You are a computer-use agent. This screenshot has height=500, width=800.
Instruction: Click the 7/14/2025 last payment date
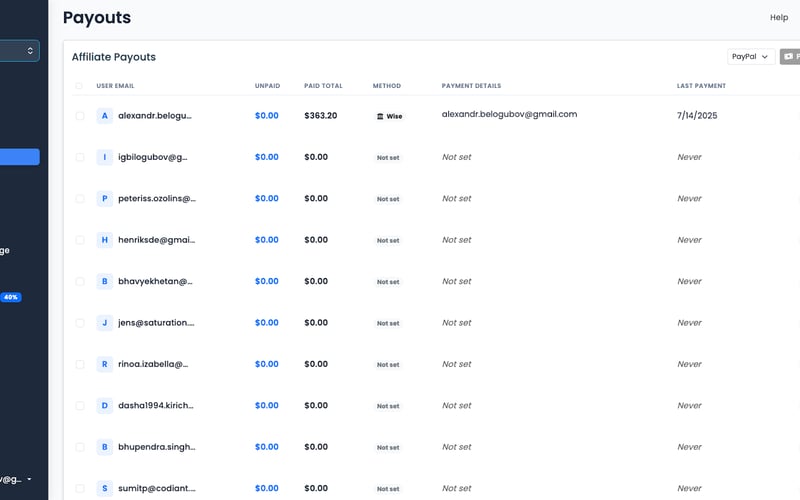pyautogui.click(x=697, y=116)
